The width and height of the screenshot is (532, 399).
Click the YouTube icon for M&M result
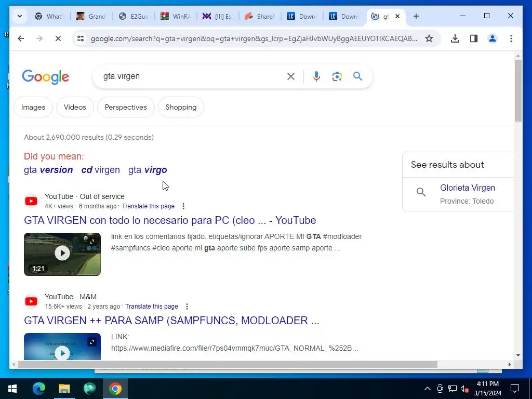[x=31, y=301]
